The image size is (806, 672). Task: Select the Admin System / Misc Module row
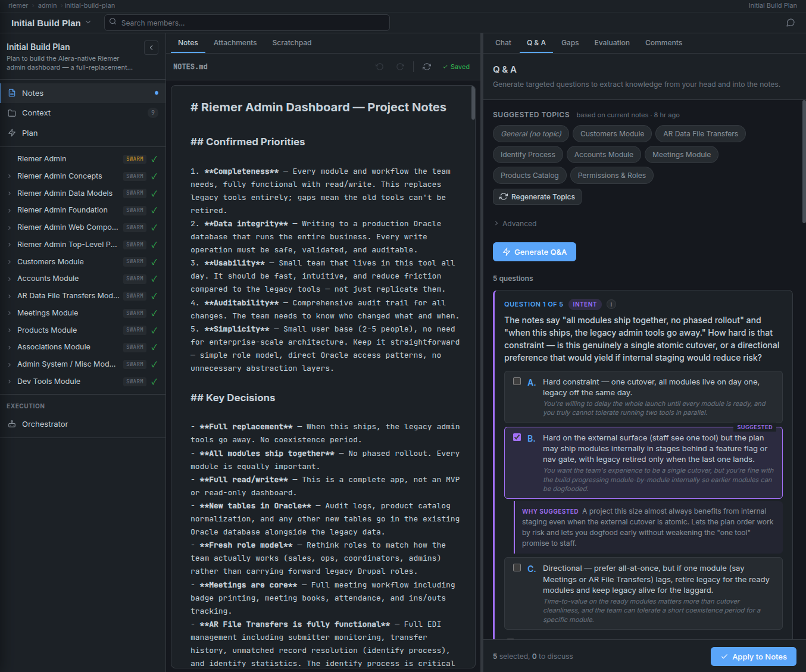pyautogui.click(x=83, y=364)
